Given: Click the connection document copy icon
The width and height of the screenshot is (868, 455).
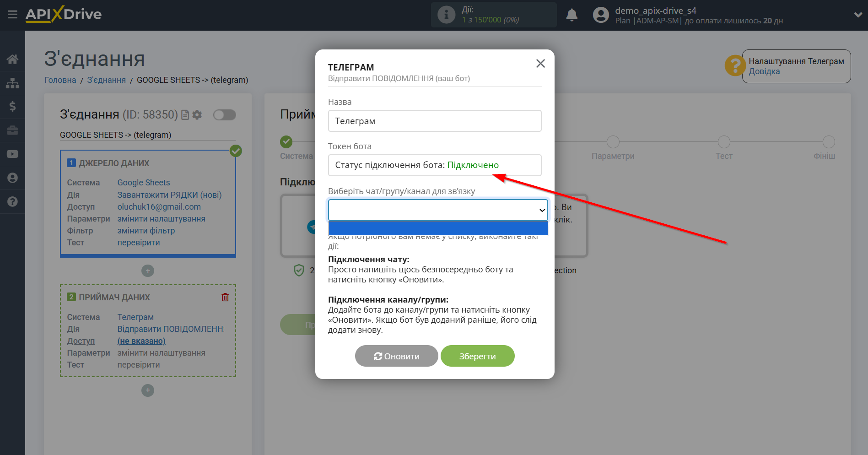Looking at the screenshot, I should point(185,115).
